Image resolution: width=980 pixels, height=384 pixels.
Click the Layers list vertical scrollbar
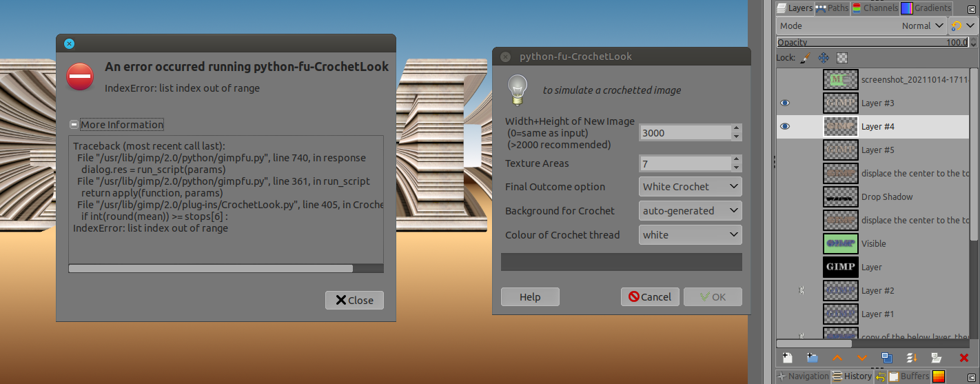pos(974,155)
